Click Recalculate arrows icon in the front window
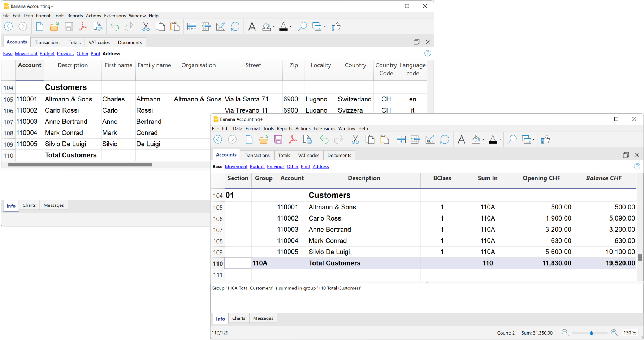 [445, 140]
